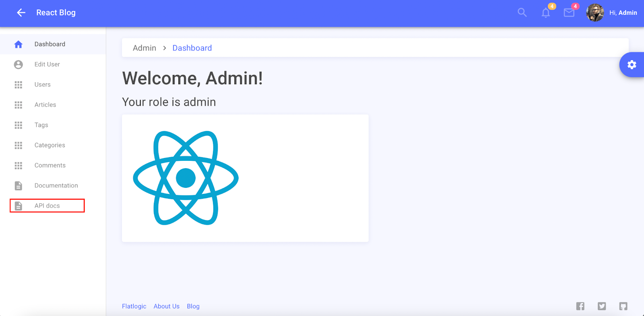Click the Articles grid icon
This screenshot has width=644, height=316.
tap(19, 105)
